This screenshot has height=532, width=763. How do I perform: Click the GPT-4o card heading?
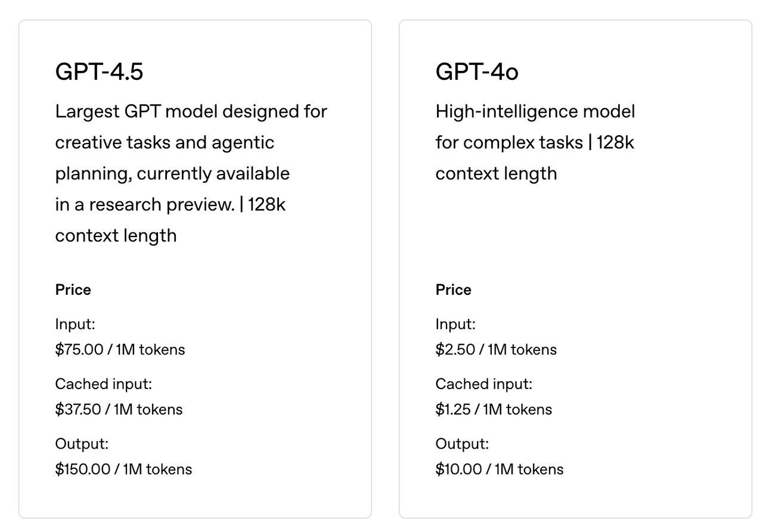click(477, 72)
